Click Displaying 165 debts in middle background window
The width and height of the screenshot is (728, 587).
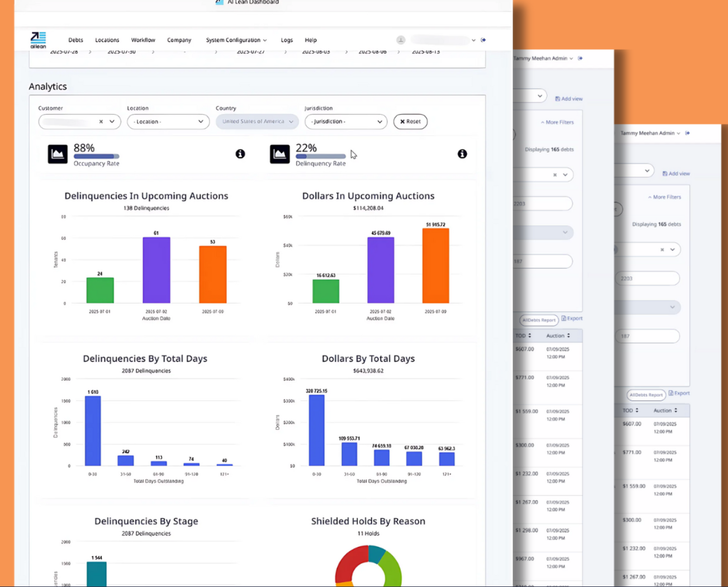(549, 149)
